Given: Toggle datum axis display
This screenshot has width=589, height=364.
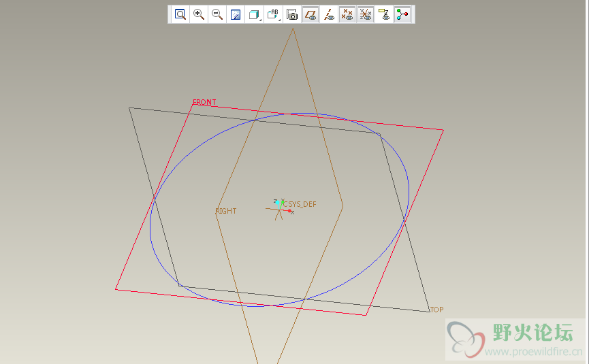Looking at the screenshot, I should click(x=329, y=15).
